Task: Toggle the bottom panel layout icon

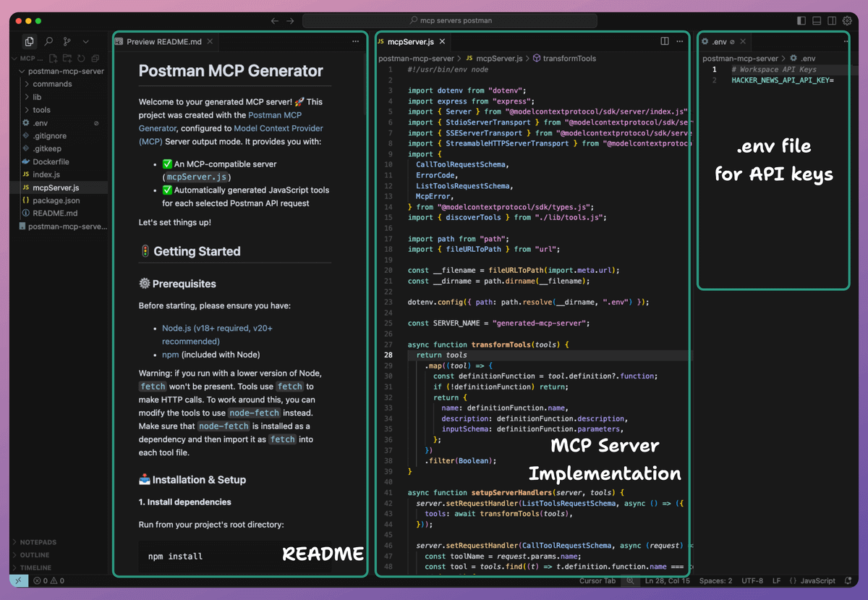Action: coord(817,21)
